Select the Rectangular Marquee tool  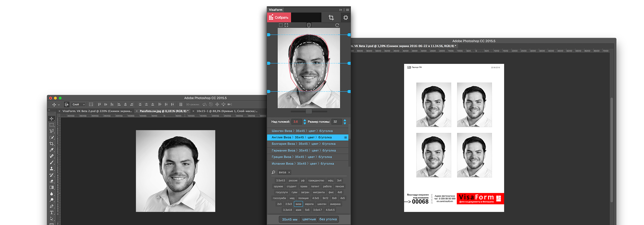click(x=51, y=125)
